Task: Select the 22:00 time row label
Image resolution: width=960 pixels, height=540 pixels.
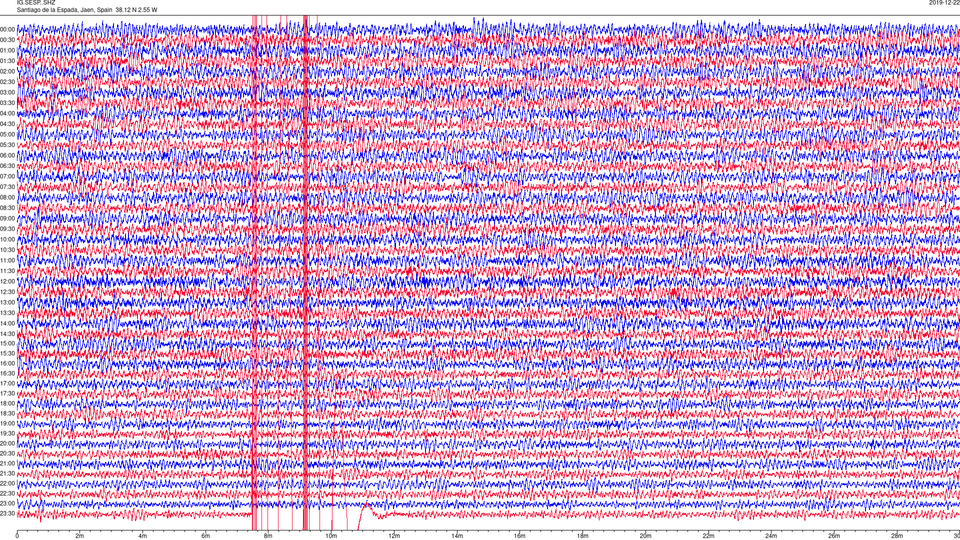Action: tap(8, 484)
